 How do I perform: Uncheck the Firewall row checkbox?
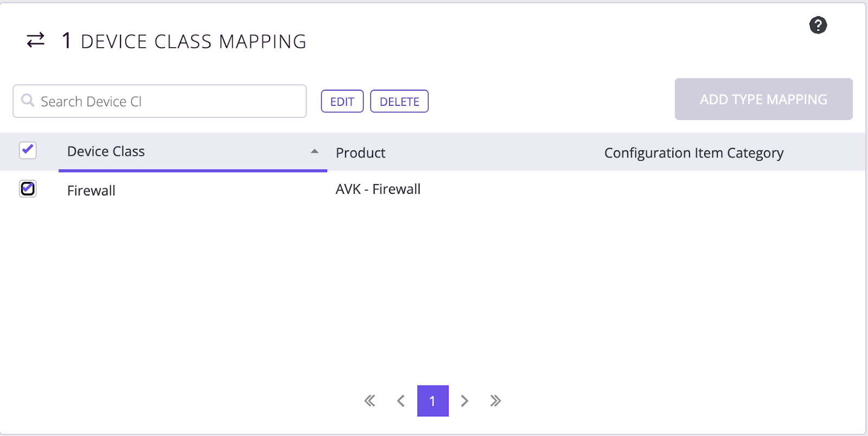28,188
